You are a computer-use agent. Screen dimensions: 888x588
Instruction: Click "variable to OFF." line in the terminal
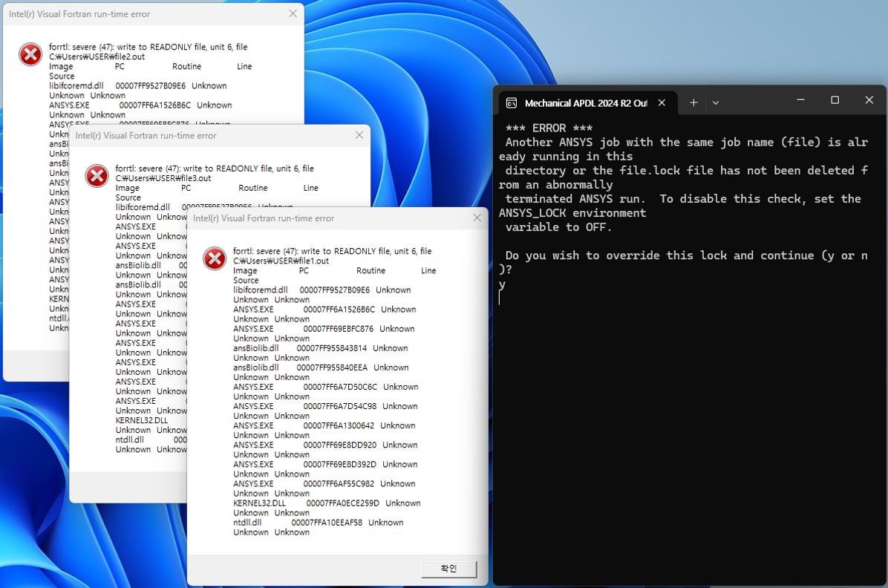(558, 227)
